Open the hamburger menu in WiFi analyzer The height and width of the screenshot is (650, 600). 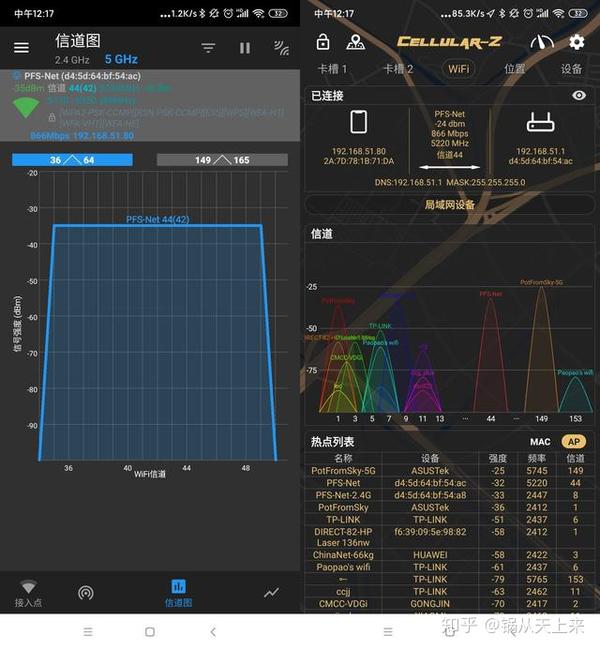tap(21, 48)
